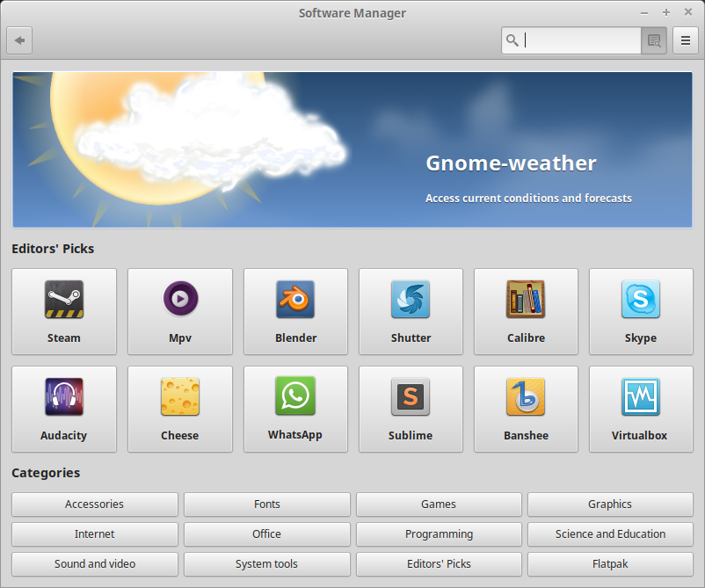
Task: Click the Categories section heading
Action: tap(46, 473)
